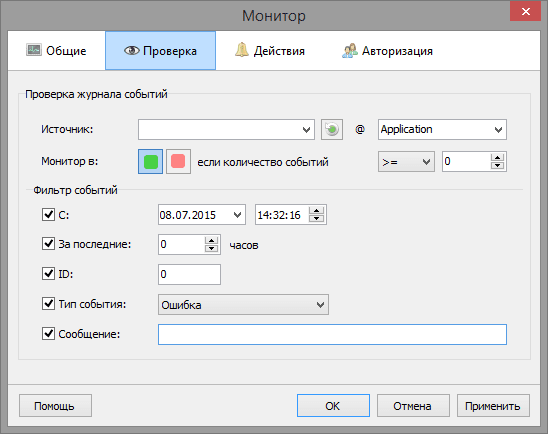Click the Помощь button

click(x=55, y=406)
